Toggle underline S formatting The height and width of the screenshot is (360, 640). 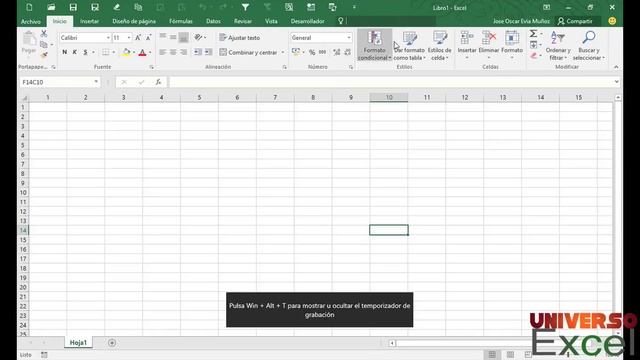[85, 52]
